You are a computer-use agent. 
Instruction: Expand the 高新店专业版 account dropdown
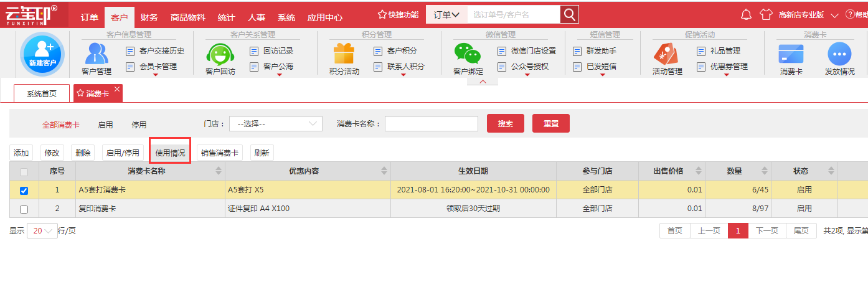coord(834,15)
